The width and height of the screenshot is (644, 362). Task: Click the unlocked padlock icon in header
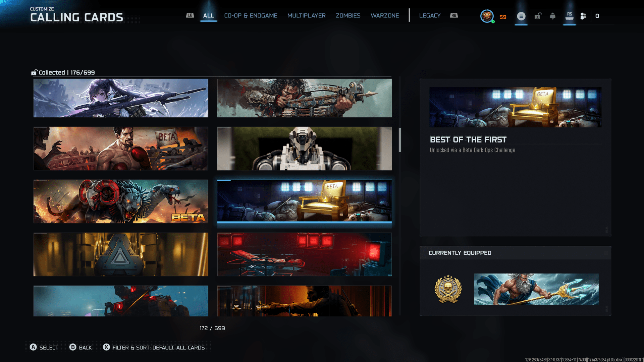(538, 16)
